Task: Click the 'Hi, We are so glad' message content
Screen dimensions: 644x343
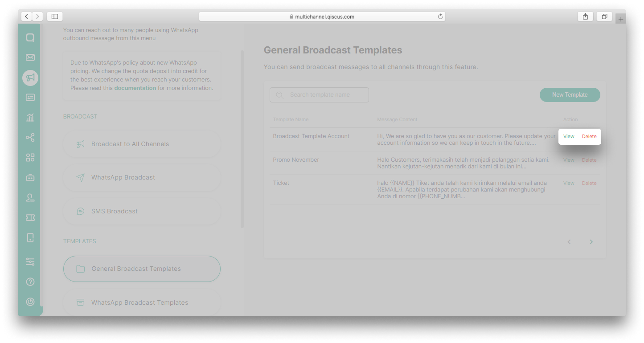Action: coord(466,139)
